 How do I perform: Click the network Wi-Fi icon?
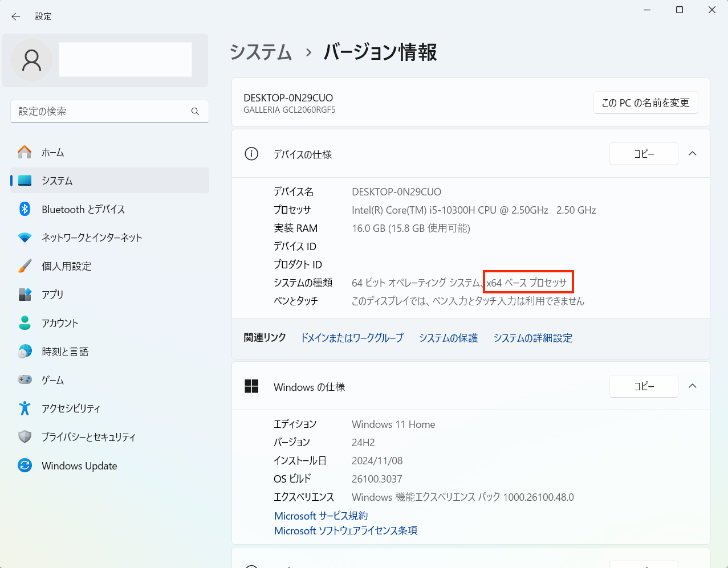pyautogui.click(x=25, y=238)
